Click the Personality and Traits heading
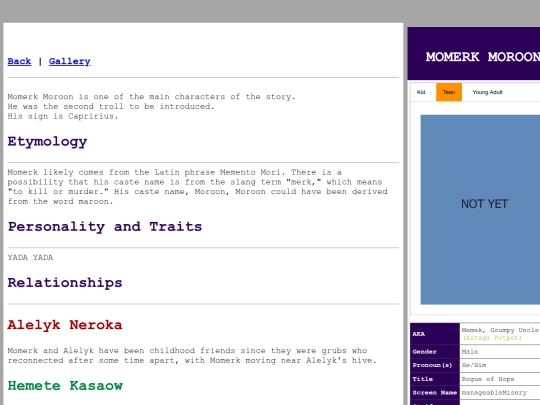The height and width of the screenshot is (405, 540). (105, 227)
